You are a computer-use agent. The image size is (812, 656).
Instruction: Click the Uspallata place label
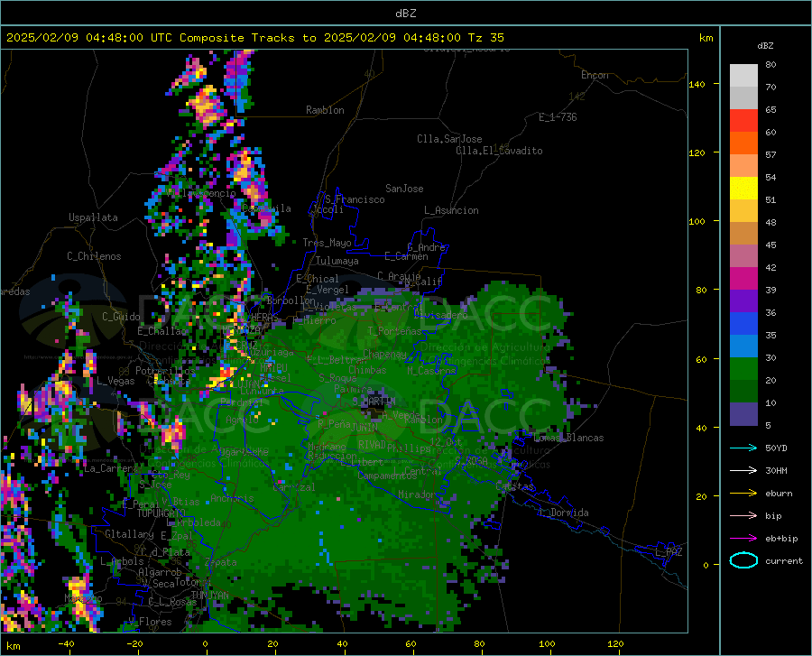point(93,218)
